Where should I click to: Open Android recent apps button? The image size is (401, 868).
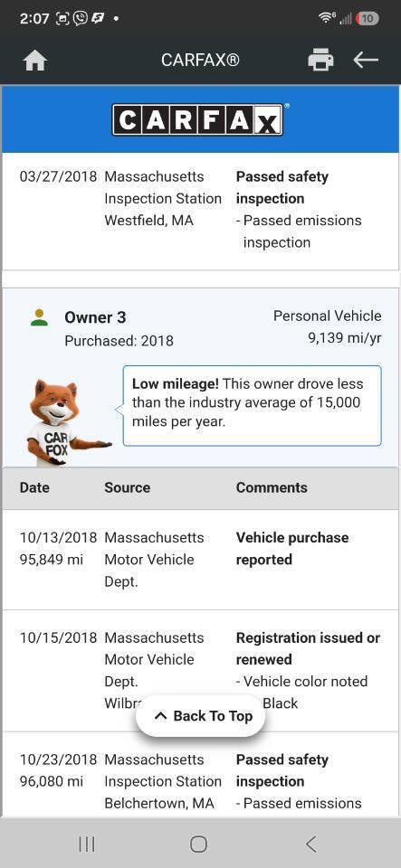coord(86,844)
